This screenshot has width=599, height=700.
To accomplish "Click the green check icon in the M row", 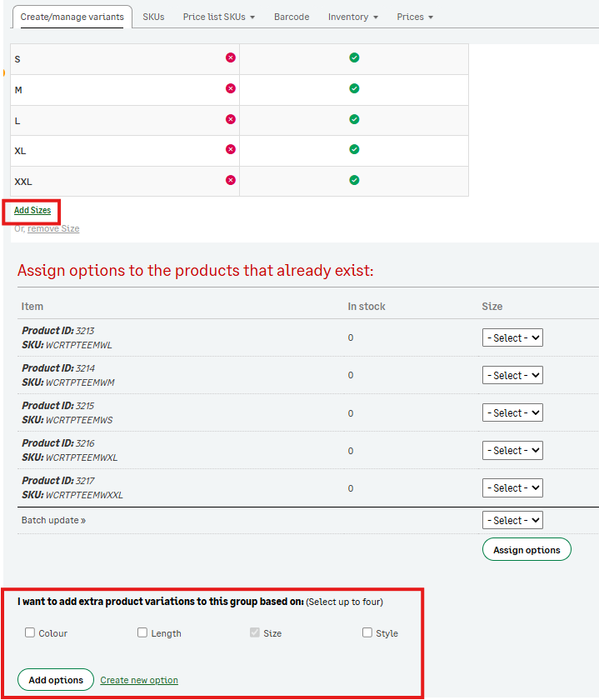I will (354, 88).
